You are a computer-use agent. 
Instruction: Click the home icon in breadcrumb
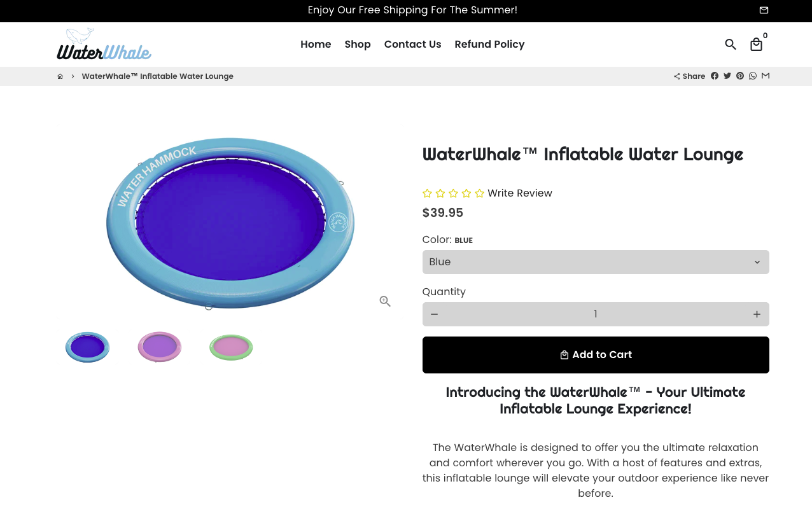60,76
